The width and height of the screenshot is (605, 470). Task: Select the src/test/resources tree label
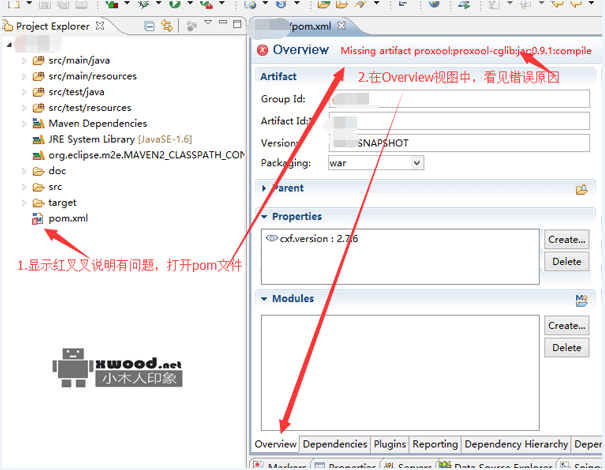90,108
